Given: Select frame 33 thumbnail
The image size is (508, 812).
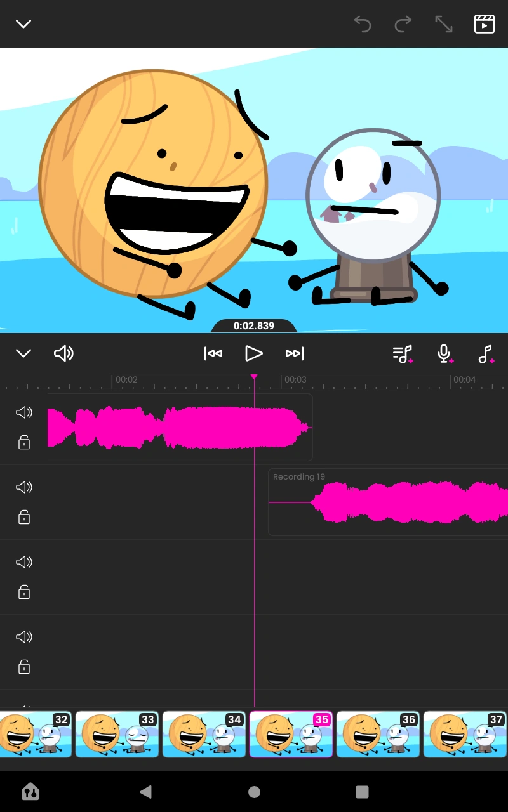Looking at the screenshot, I should point(117,734).
